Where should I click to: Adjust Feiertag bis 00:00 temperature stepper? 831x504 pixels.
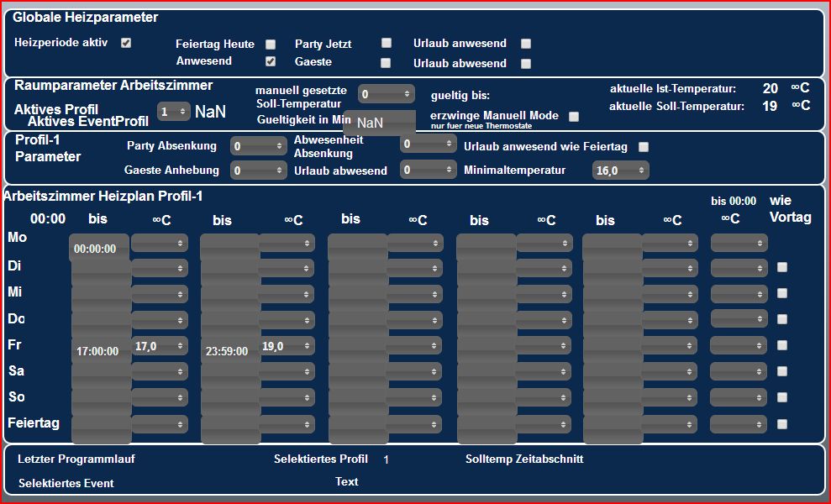pos(739,424)
